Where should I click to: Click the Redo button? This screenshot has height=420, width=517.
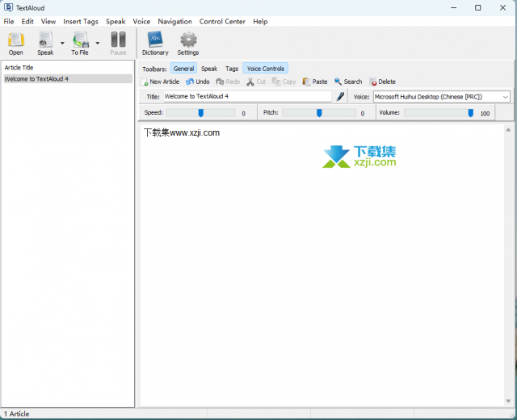click(228, 82)
